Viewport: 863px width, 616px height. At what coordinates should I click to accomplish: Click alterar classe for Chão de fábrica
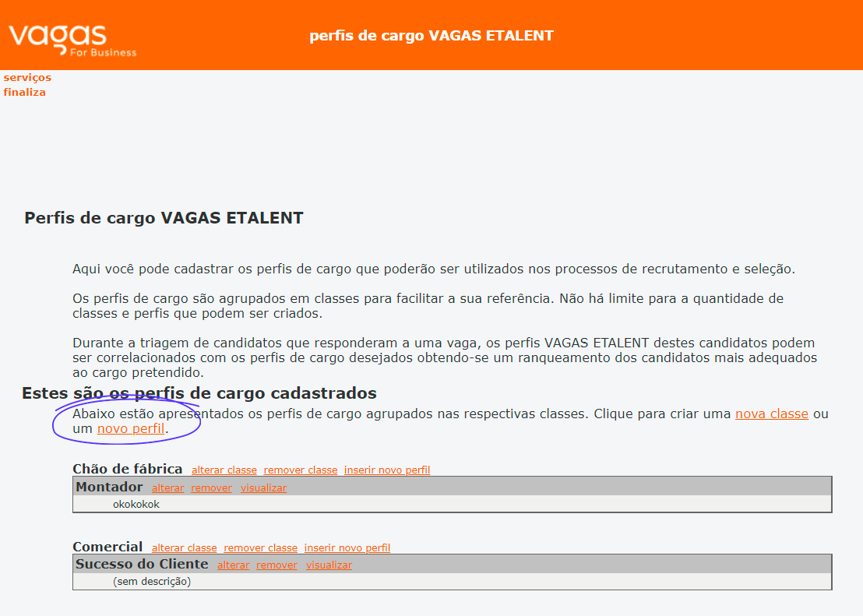[224, 470]
